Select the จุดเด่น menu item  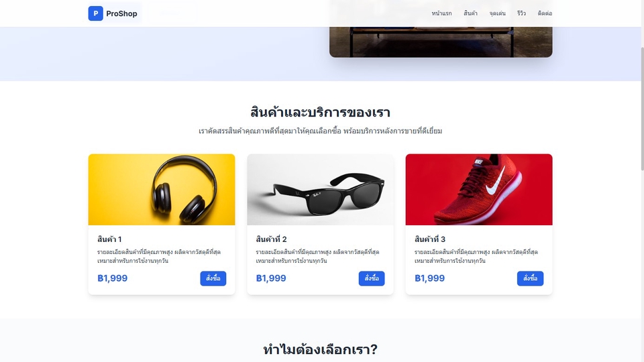pyautogui.click(x=497, y=13)
